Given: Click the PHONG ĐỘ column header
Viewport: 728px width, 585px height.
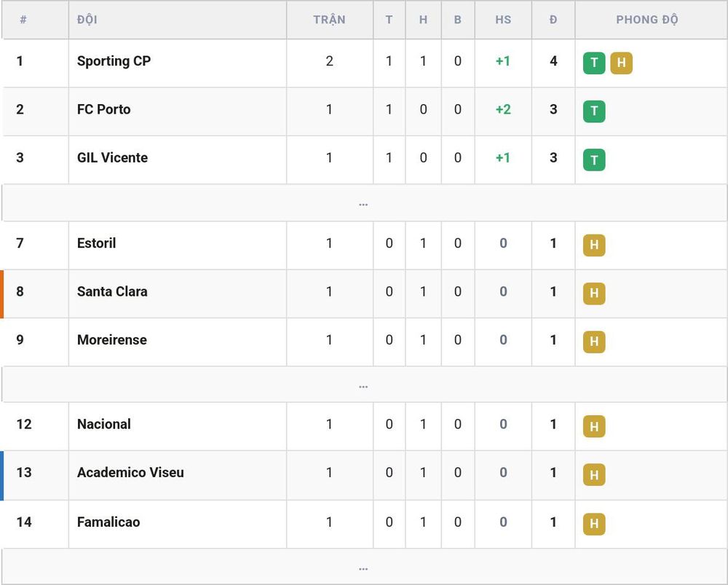Looking at the screenshot, I should pos(646,20).
